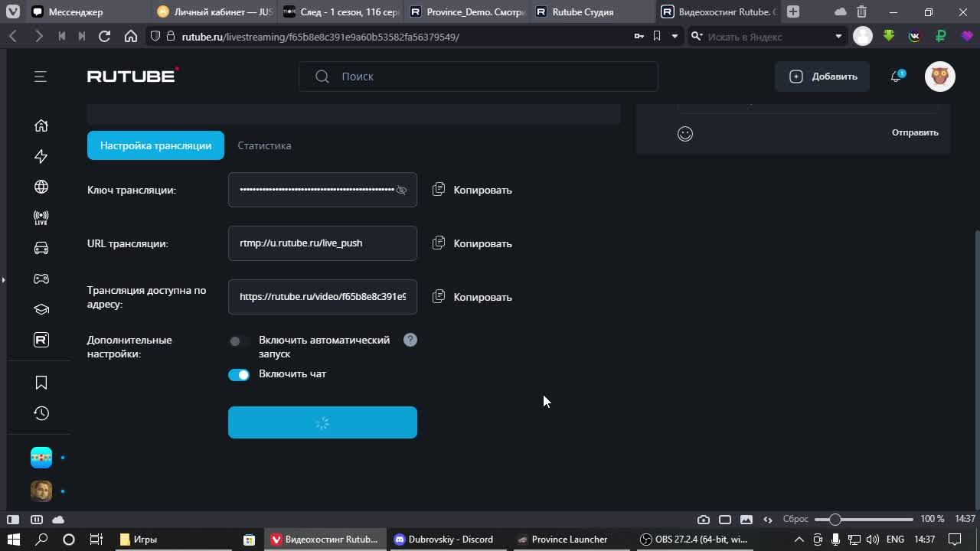Enable the automatic start toggle
This screenshot has width=980, height=551.
point(239,341)
